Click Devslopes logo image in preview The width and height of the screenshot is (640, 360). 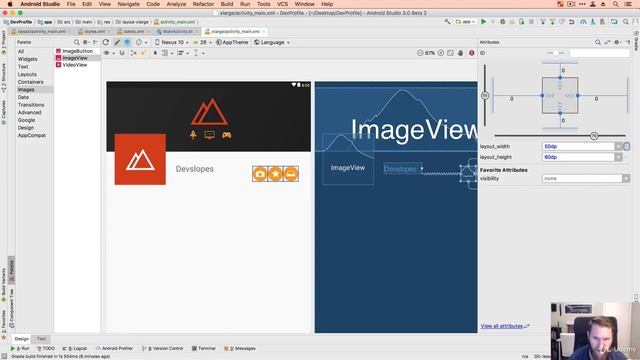(140, 159)
